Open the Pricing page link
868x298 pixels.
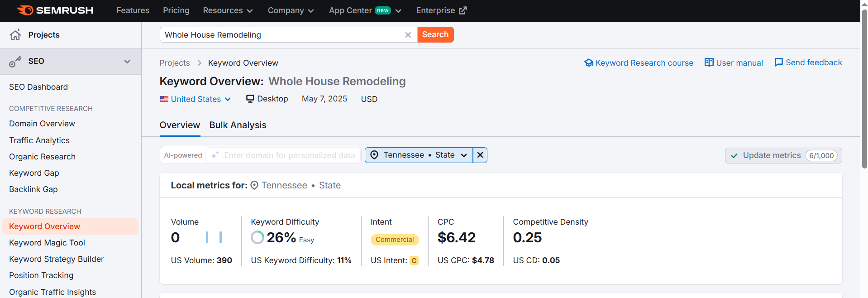(x=176, y=10)
